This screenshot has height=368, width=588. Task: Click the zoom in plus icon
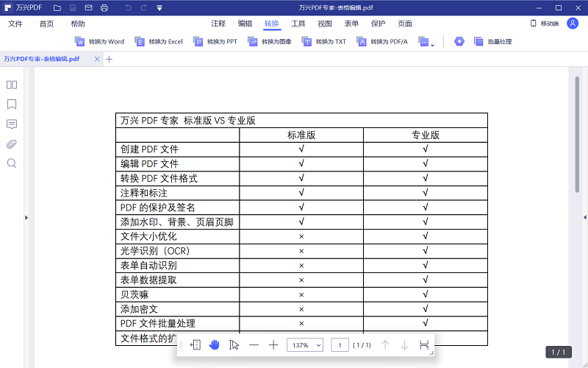273,344
